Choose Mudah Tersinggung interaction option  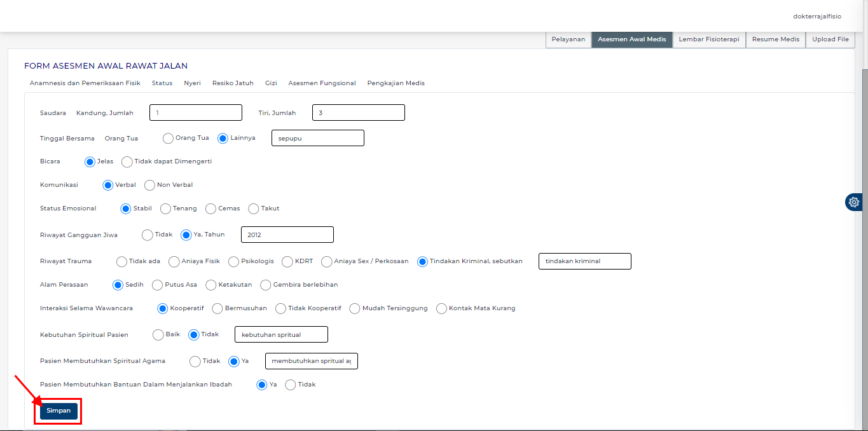coord(355,309)
